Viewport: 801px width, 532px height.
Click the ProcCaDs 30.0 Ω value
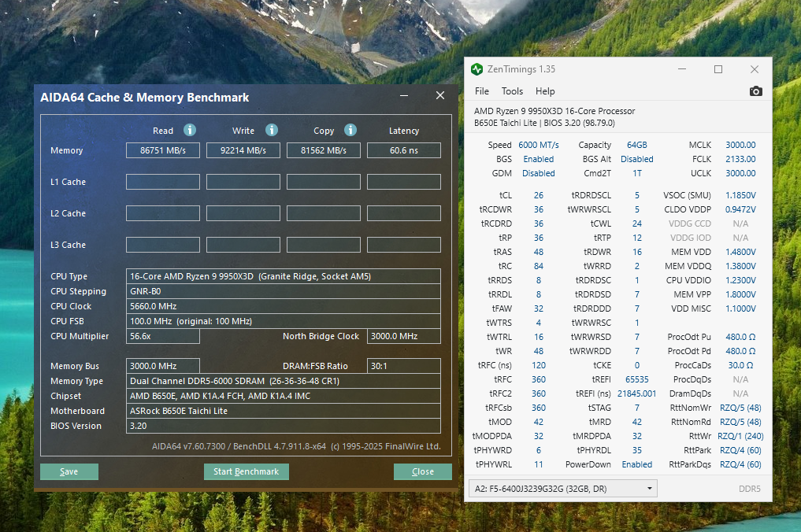pyautogui.click(x=740, y=366)
